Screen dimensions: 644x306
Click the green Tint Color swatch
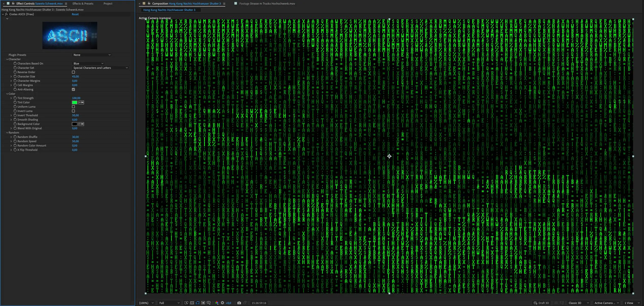pos(75,102)
